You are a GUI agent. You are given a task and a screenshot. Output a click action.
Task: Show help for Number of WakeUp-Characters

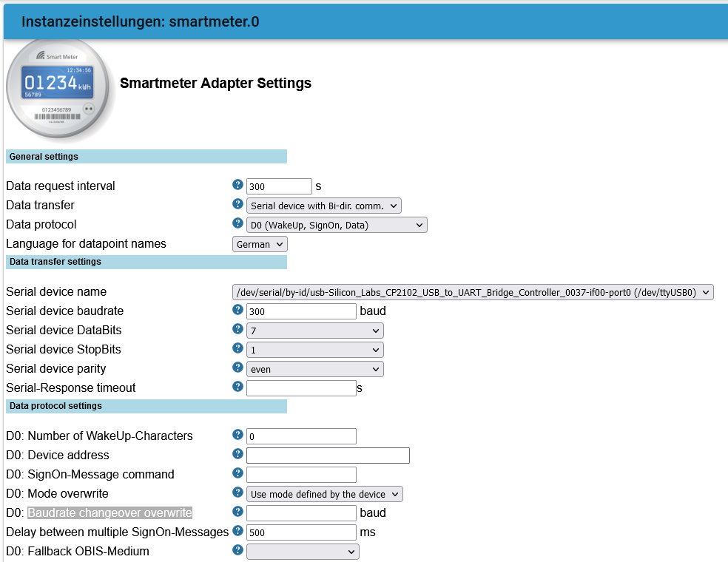(x=237, y=435)
